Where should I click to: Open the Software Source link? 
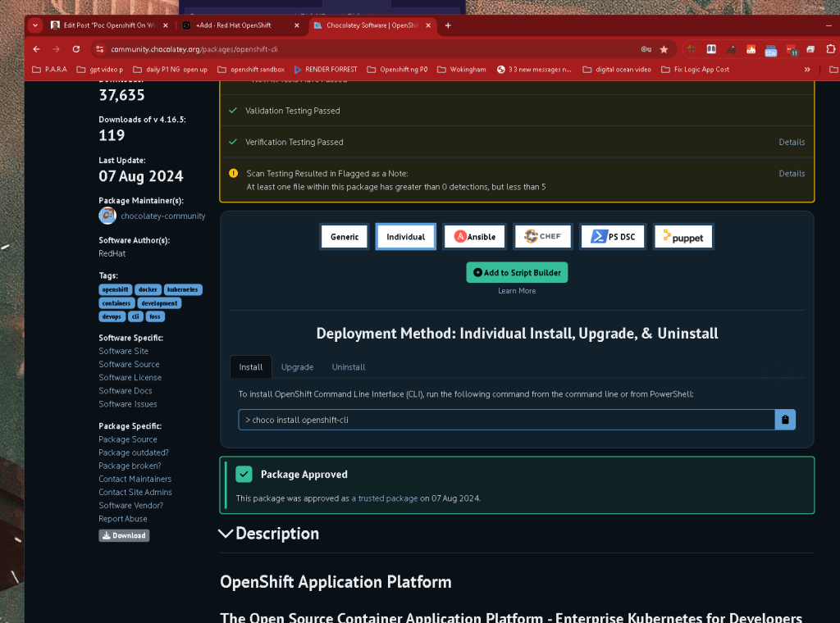point(129,365)
